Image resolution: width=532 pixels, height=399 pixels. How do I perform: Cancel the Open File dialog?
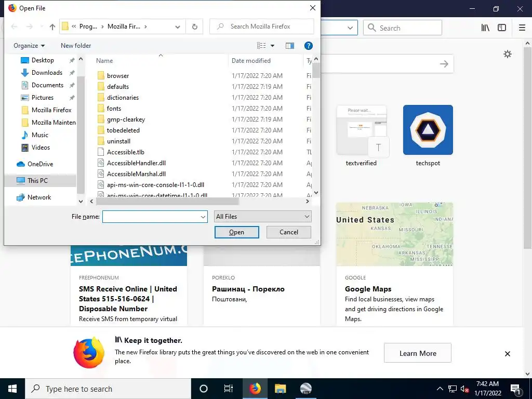(289, 232)
